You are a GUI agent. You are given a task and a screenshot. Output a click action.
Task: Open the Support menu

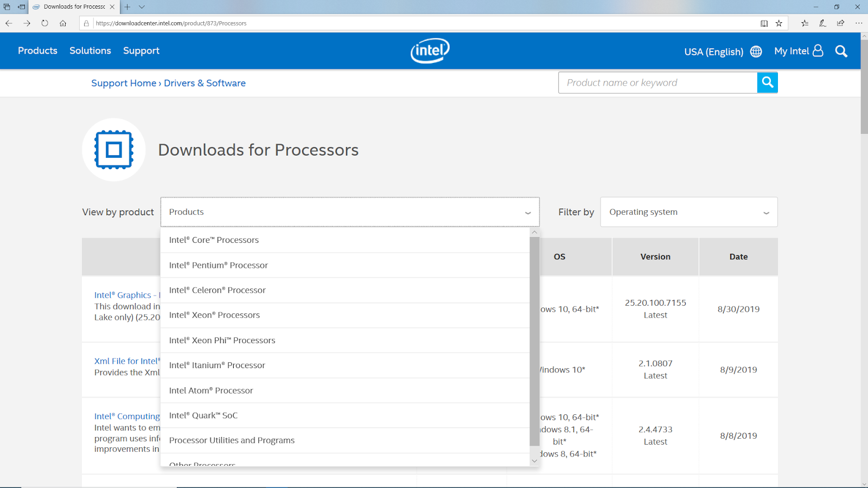141,50
